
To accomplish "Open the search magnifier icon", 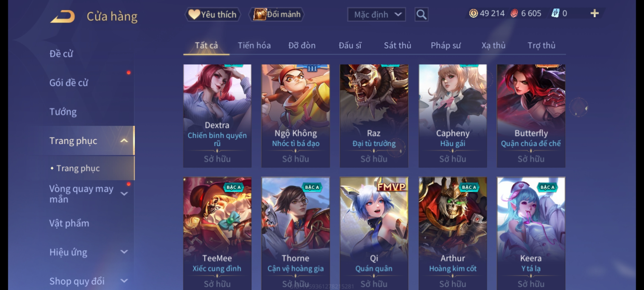I will tap(421, 15).
